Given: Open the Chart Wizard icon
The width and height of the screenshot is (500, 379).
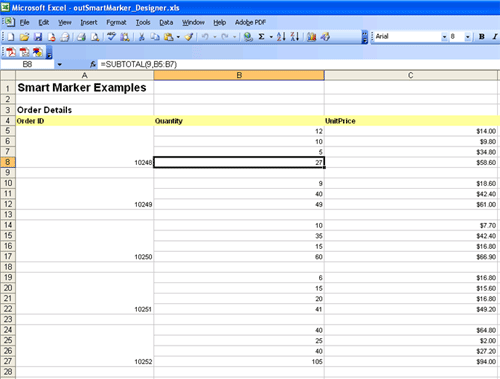Looking at the screenshot, I should click(x=312, y=37).
